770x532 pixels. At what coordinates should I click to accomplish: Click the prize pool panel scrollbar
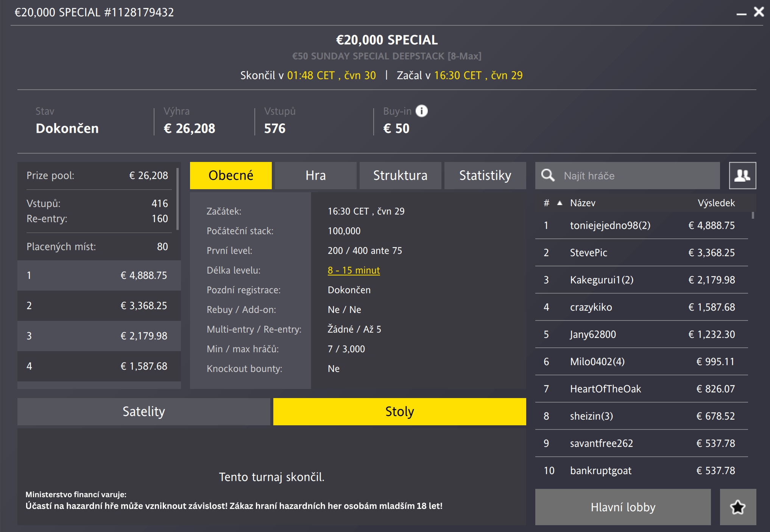tap(178, 200)
